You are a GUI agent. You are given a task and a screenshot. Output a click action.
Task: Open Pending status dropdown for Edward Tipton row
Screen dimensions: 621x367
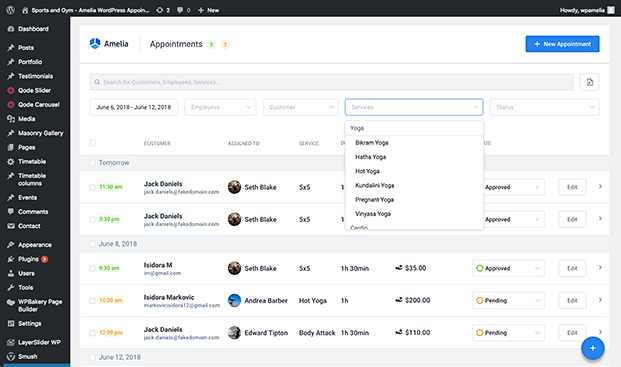[508, 333]
